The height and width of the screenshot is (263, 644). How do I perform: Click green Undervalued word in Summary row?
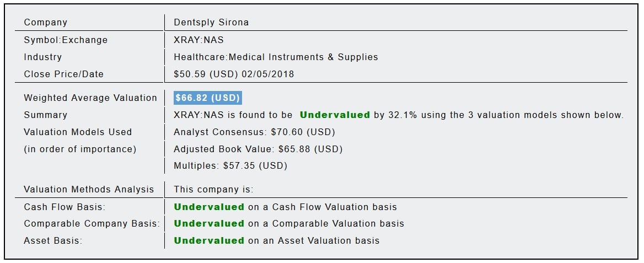(x=335, y=115)
